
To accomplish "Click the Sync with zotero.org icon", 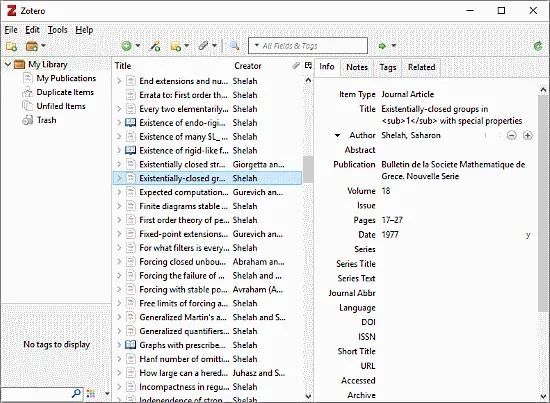I will pyautogui.click(x=538, y=46).
